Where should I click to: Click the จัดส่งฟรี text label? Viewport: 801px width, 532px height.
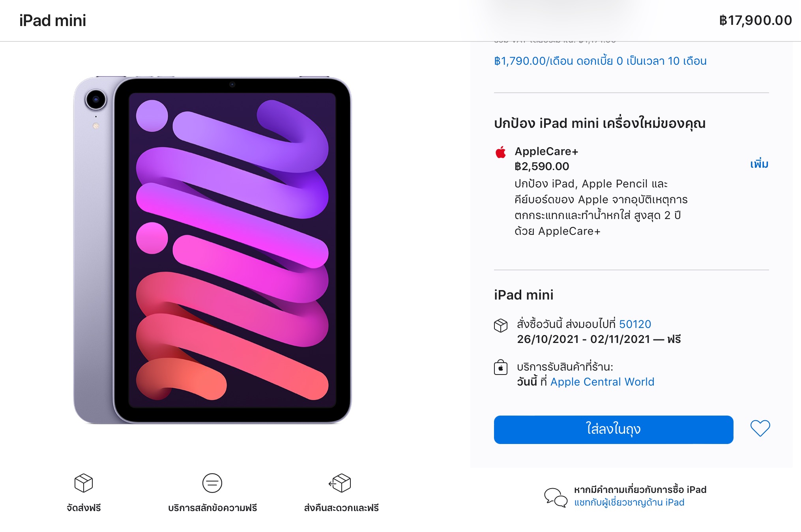coord(84,508)
